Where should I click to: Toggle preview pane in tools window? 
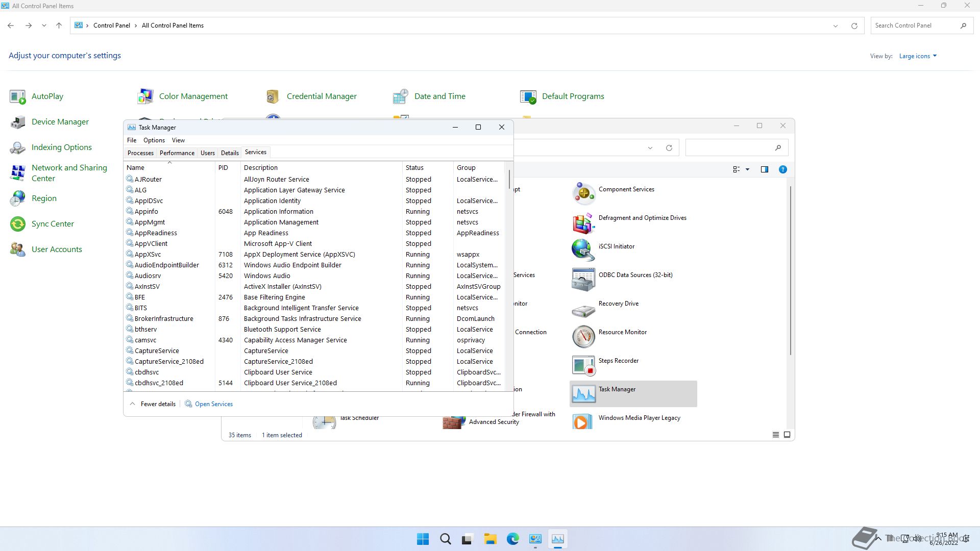click(x=764, y=169)
